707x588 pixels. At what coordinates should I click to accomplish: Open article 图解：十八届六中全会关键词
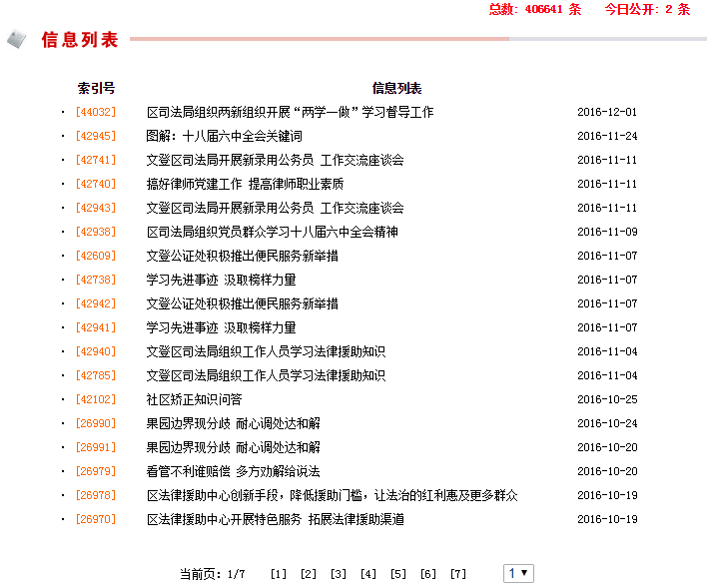224,136
